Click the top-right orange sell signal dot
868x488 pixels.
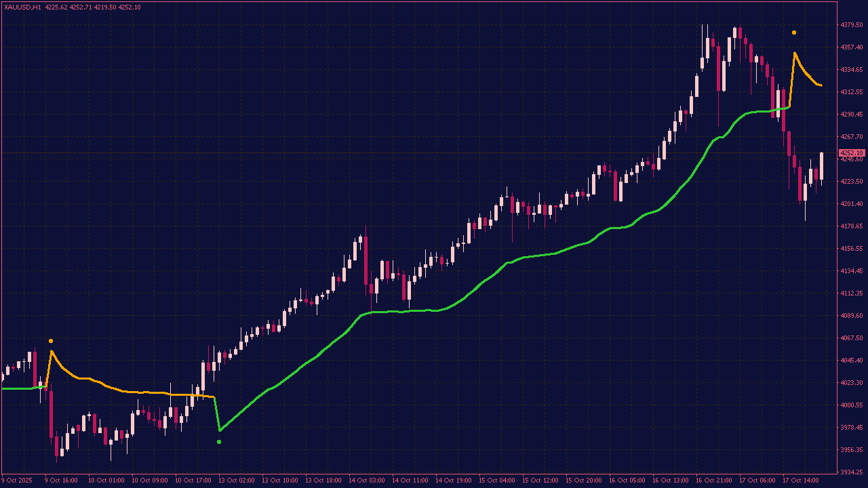(795, 31)
